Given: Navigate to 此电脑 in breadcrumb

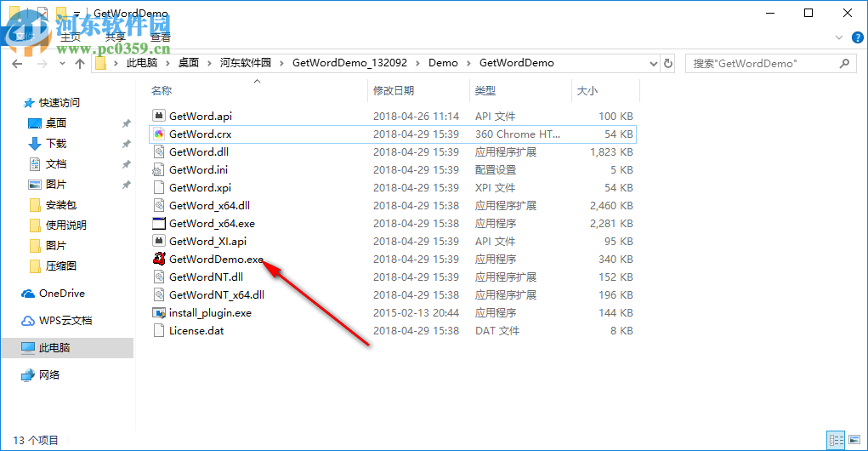Looking at the screenshot, I should 142,63.
